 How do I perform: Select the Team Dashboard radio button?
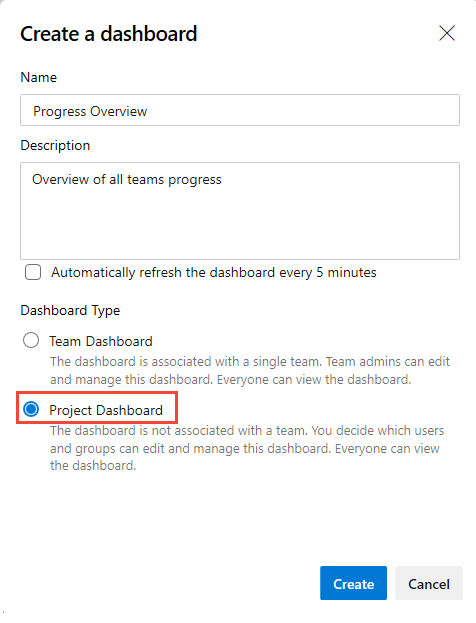point(31,341)
